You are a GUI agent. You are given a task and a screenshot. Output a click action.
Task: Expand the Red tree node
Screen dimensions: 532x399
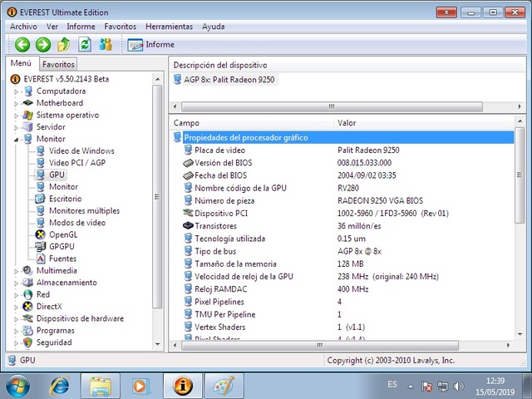[x=16, y=295]
